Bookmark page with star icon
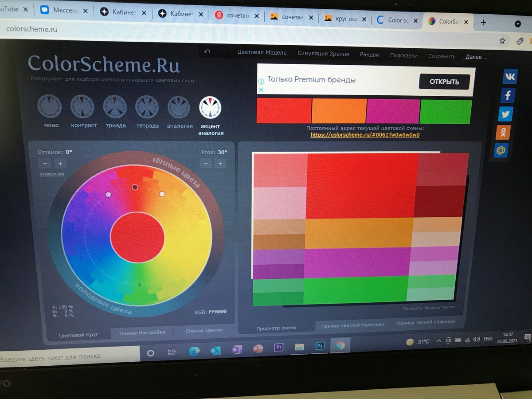Image resolution: width=532 pixels, height=399 pixels. pos(502,41)
